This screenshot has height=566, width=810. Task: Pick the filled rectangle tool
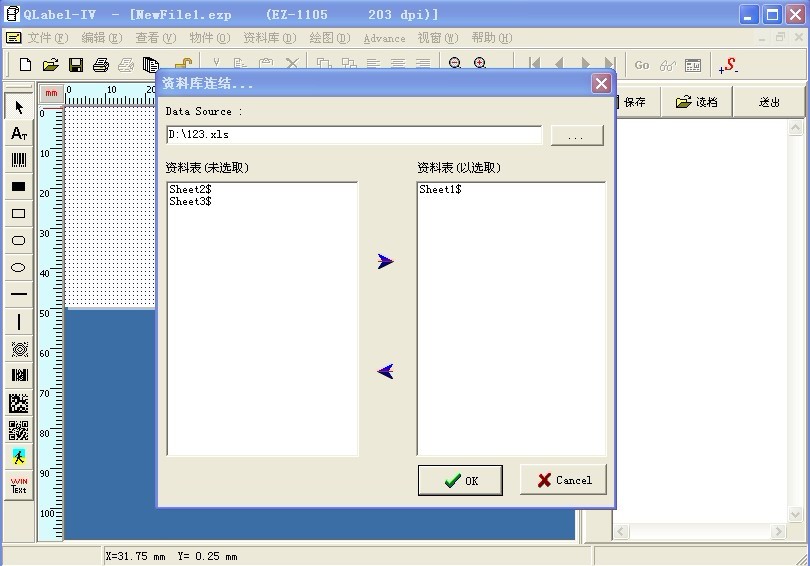pyautogui.click(x=18, y=186)
